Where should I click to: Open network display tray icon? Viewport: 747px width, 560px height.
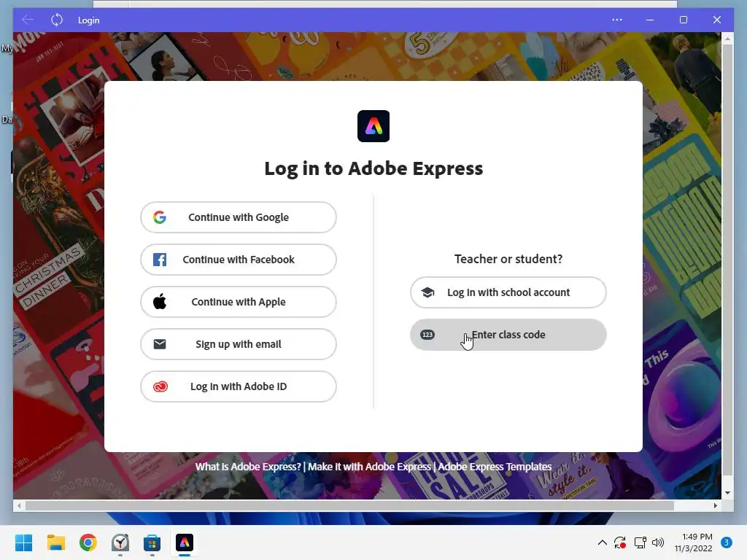[640, 542]
